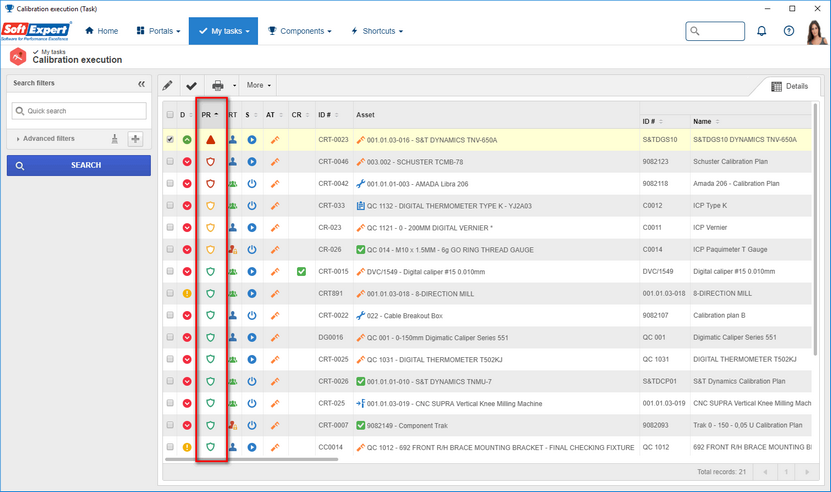Screen dimensions: 831x492
Task: Click the green deadline icon in CRT-0023 row
Action: pyautogui.click(x=187, y=140)
